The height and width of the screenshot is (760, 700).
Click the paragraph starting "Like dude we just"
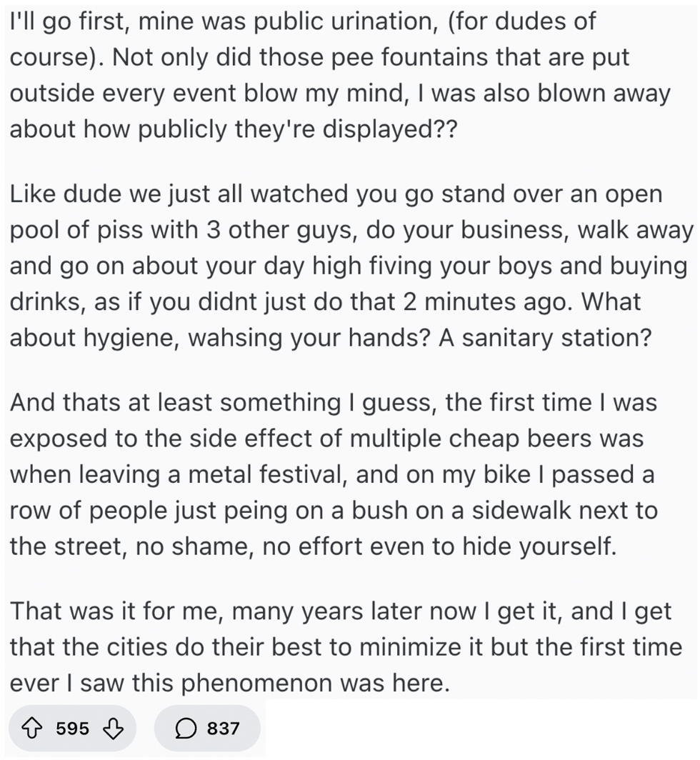tap(350, 265)
